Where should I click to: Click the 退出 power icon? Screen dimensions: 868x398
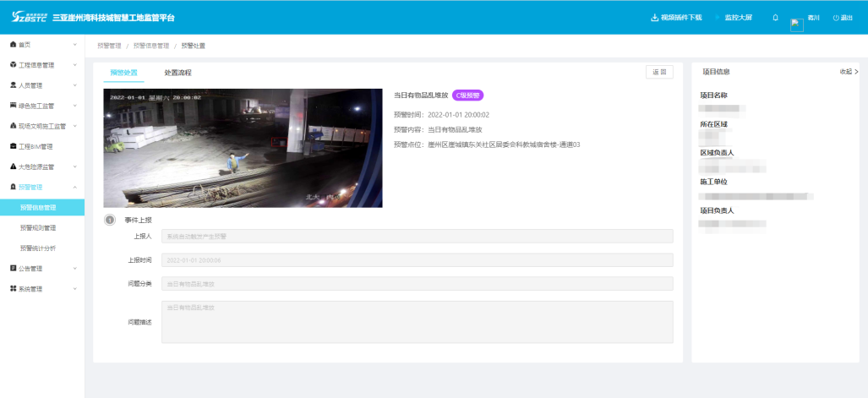836,18
